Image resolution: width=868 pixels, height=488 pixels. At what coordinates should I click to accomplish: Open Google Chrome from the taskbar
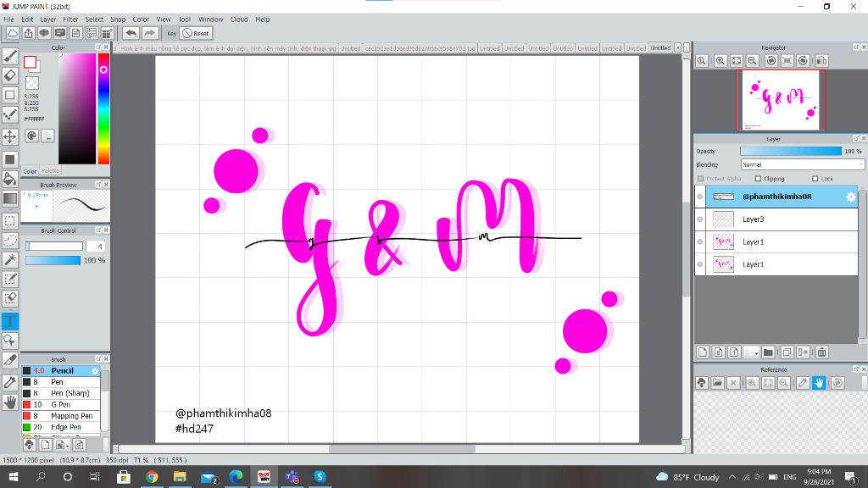point(151,476)
